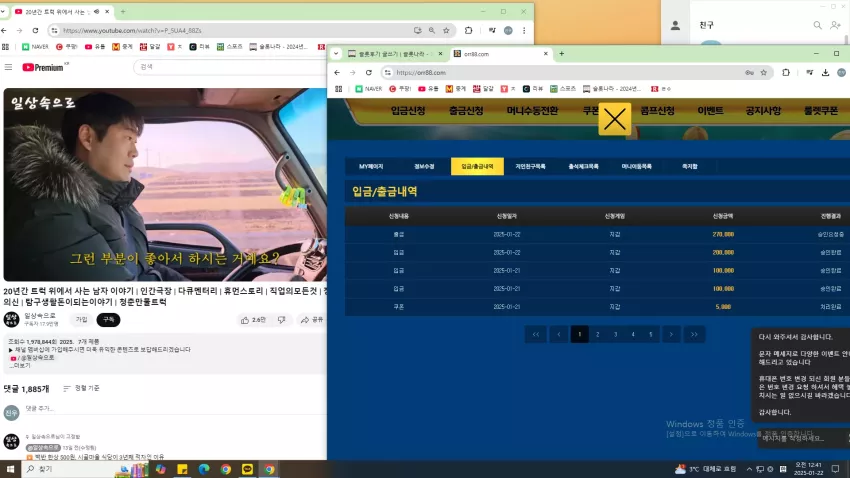Viewport: 850px width, 478px height.
Task: Open the 정렬 기준 comment sort dropdown
Action: pyautogui.click(x=81, y=389)
